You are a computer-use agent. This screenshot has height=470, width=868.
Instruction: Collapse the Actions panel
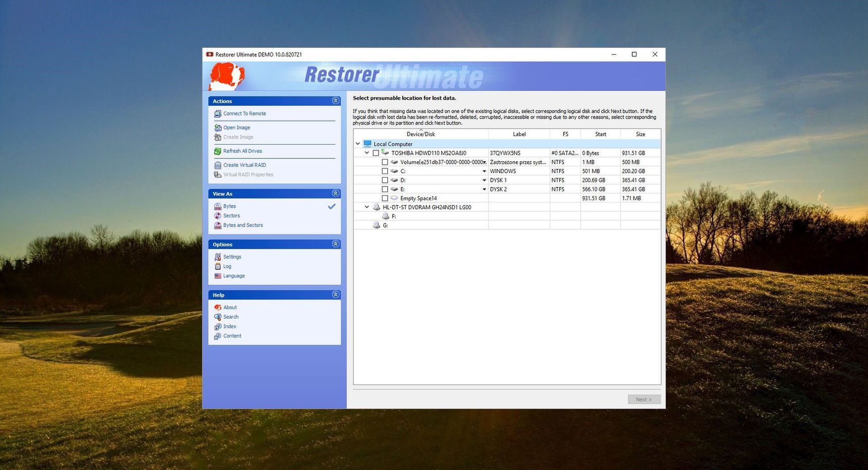coord(336,101)
